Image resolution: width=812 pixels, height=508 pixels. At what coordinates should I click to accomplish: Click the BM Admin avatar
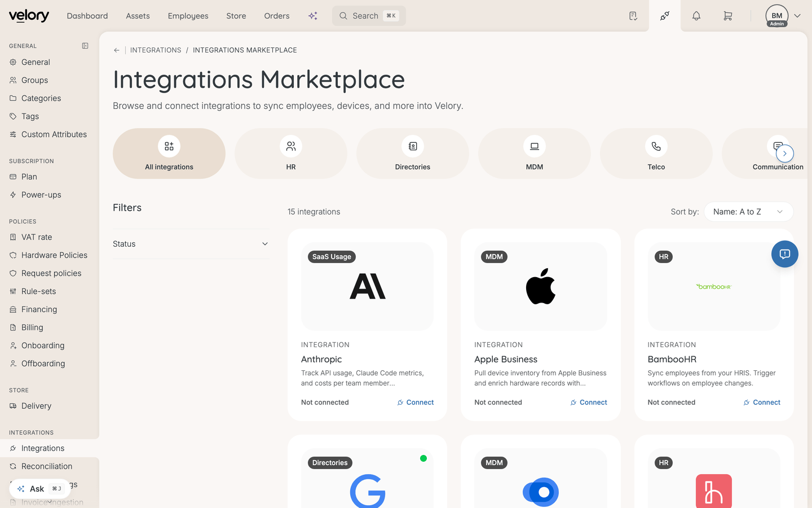click(x=777, y=16)
